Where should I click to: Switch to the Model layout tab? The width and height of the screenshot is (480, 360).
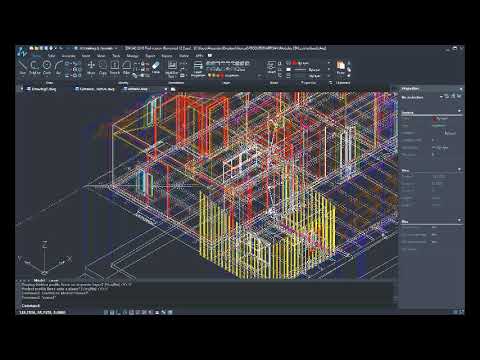pyautogui.click(x=40, y=281)
